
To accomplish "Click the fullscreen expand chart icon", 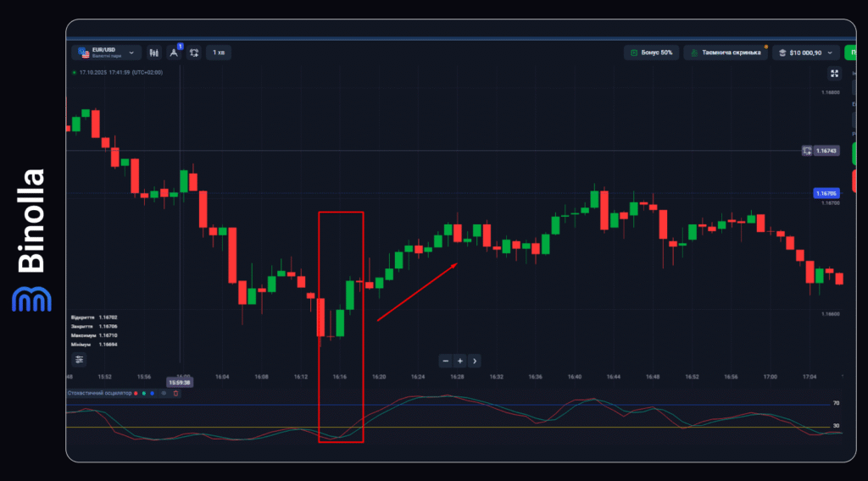I will coord(834,73).
